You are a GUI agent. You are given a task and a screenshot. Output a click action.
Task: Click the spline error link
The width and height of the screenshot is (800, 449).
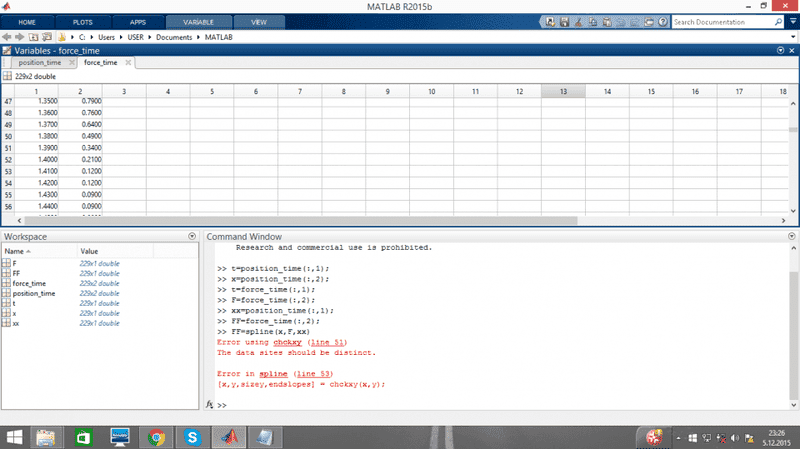[x=273, y=374]
